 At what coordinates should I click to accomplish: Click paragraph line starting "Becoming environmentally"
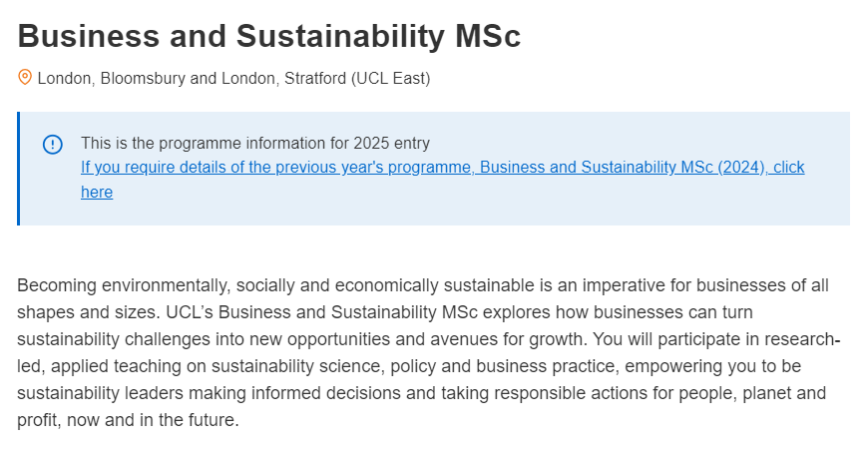click(423, 285)
